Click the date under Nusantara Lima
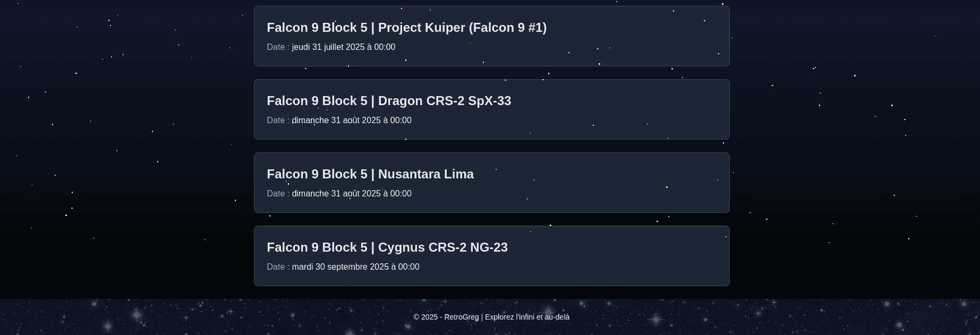The height and width of the screenshot is (335, 980). tap(352, 194)
